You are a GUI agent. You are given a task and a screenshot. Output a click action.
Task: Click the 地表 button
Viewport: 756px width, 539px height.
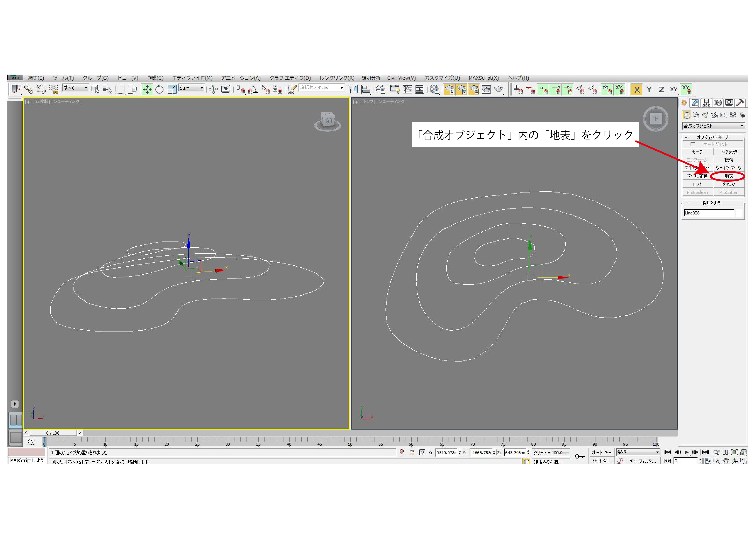coord(729,176)
